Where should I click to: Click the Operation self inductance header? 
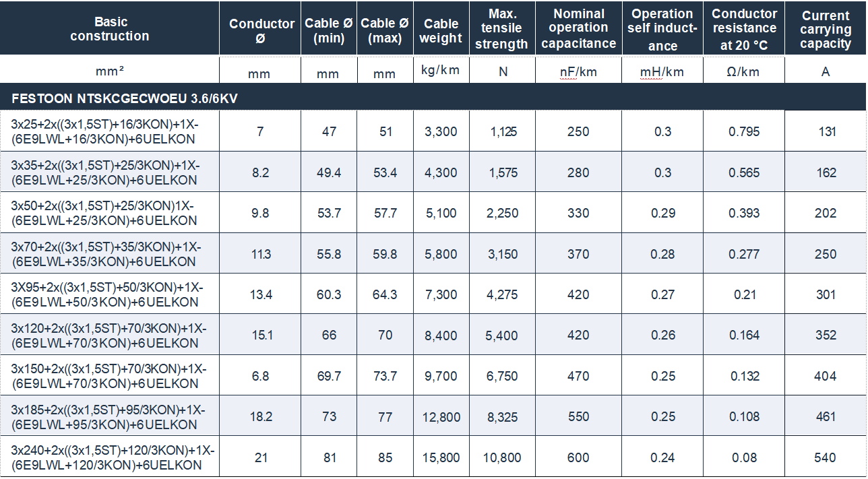point(662,30)
